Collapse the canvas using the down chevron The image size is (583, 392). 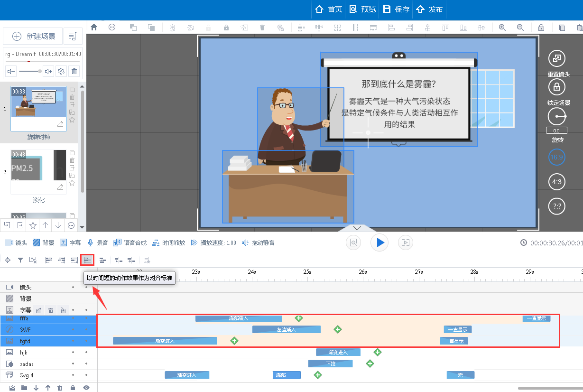357,228
